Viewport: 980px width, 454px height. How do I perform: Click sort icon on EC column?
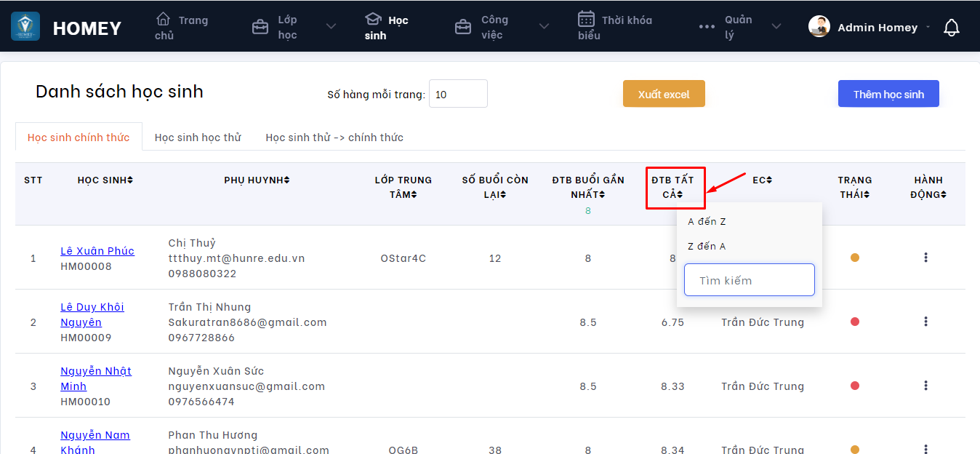tap(768, 180)
